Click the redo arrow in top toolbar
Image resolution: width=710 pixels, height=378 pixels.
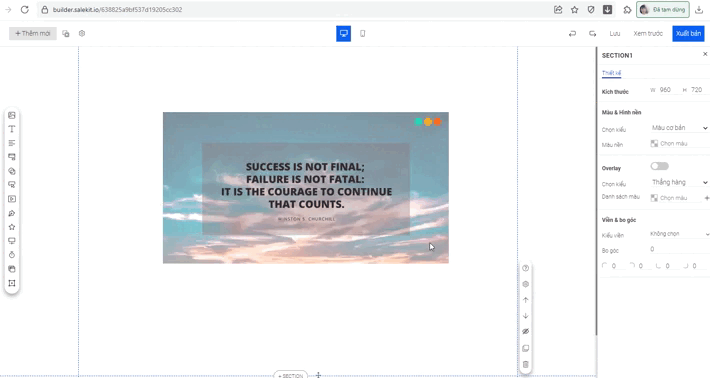(592, 33)
